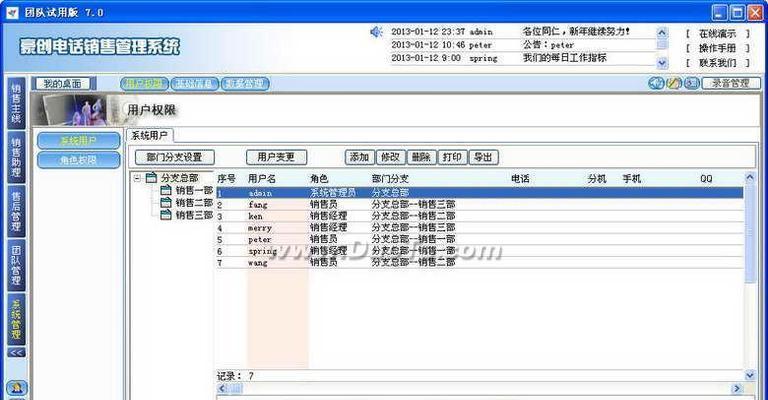Click the 手机 column header

point(631,179)
